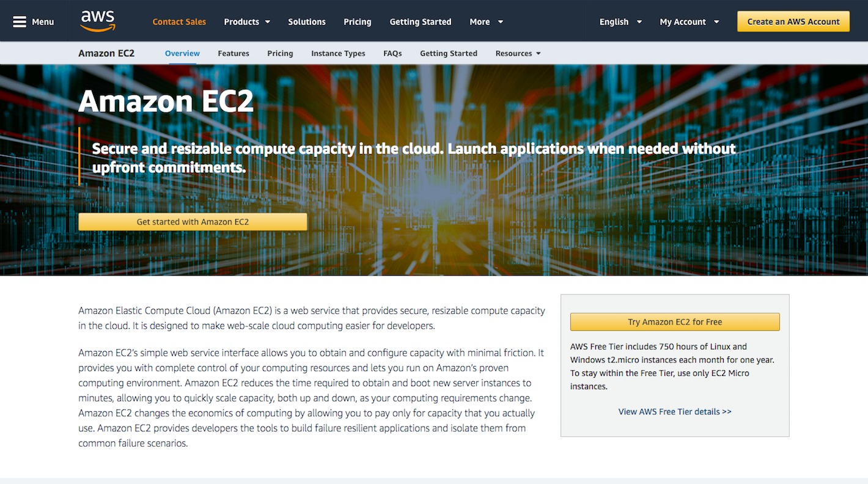Expand the Resources submenu

click(x=518, y=53)
